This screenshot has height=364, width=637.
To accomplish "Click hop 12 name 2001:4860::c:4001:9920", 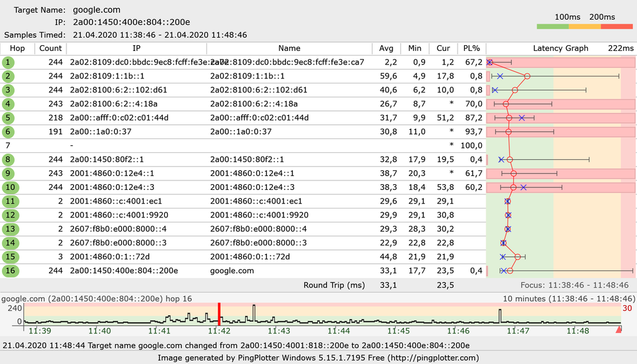I will (x=259, y=215).
